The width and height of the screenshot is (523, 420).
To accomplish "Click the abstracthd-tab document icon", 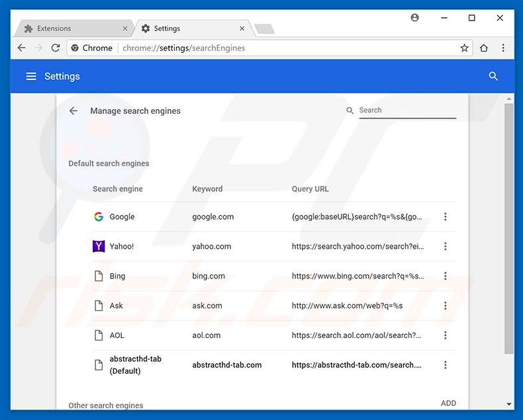I will click(x=99, y=365).
